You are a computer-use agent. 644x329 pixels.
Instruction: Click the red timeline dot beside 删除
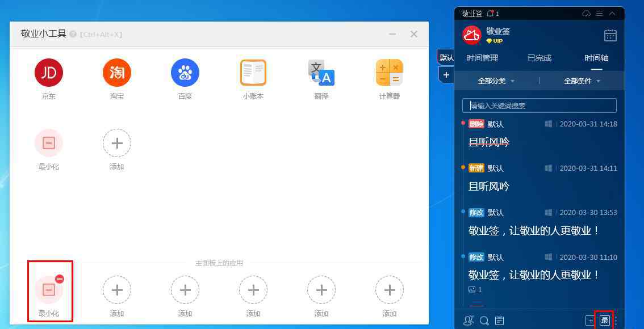pos(463,123)
